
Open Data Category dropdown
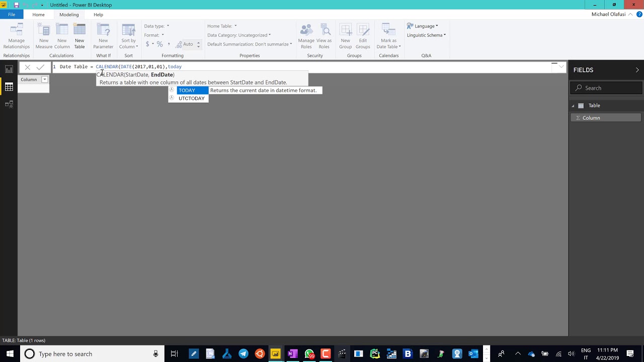coord(239,35)
